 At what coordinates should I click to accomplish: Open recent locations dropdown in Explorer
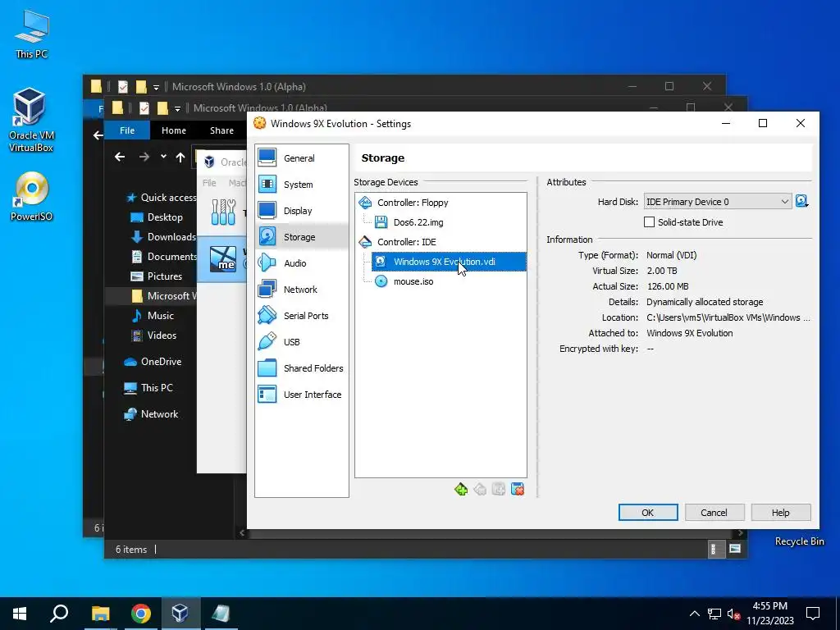163,157
